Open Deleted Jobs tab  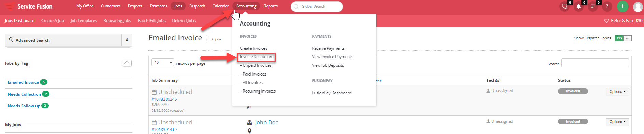coord(184,21)
